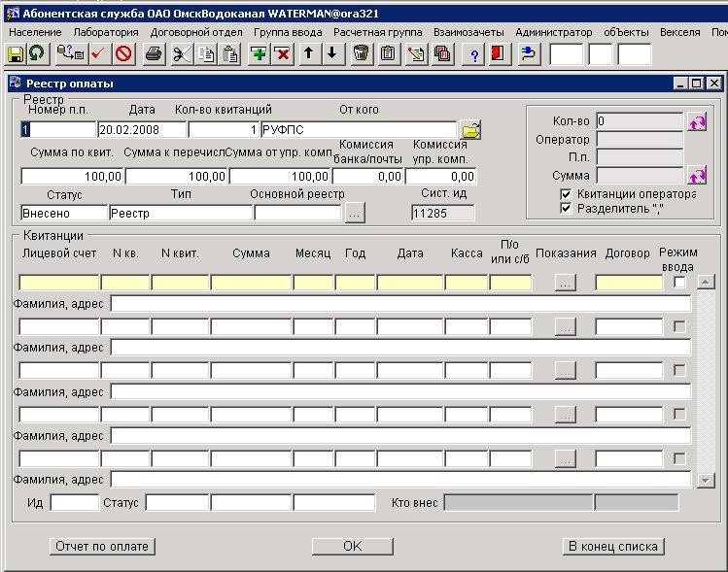Click the printer icon in toolbar
Image resolution: width=728 pixels, height=572 pixels.
pyautogui.click(x=153, y=53)
